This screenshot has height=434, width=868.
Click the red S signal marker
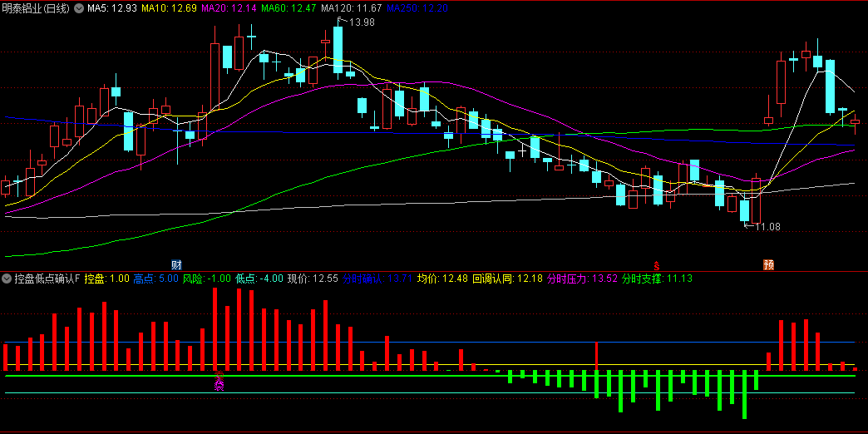pyautogui.click(x=657, y=264)
